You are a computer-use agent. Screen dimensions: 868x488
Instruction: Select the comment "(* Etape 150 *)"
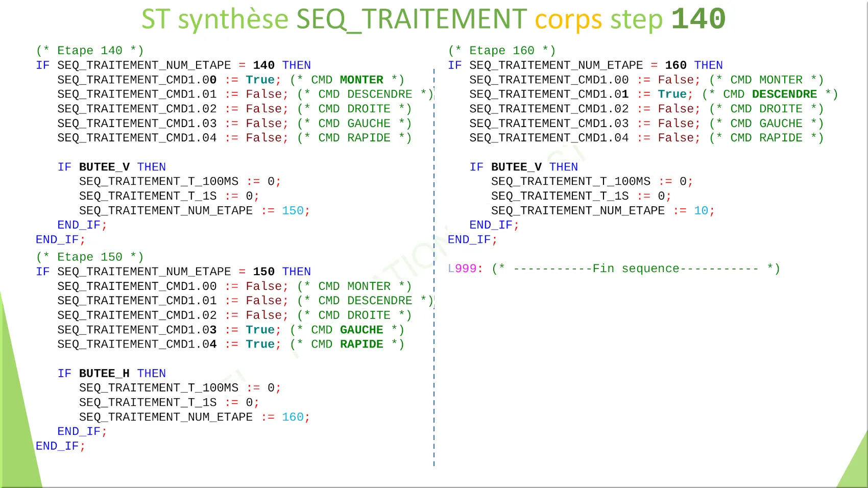pyautogui.click(x=90, y=257)
